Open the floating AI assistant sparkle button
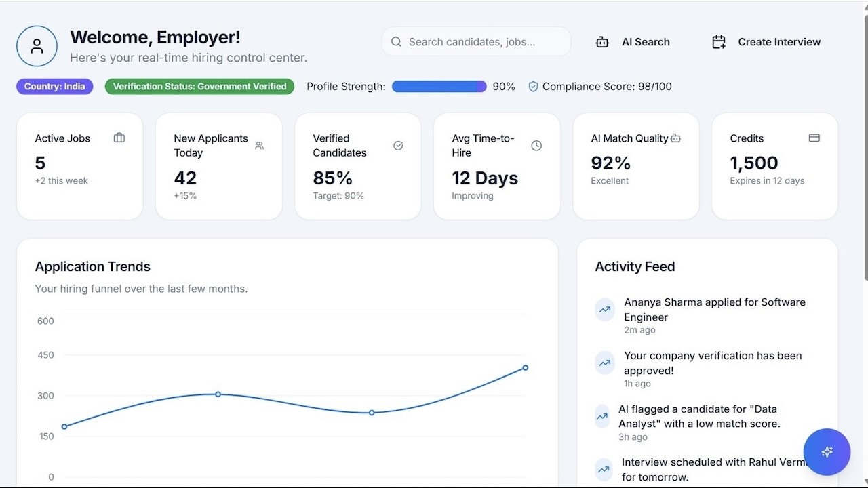Viewport: 868px width, 488px height. coord(827,452)
